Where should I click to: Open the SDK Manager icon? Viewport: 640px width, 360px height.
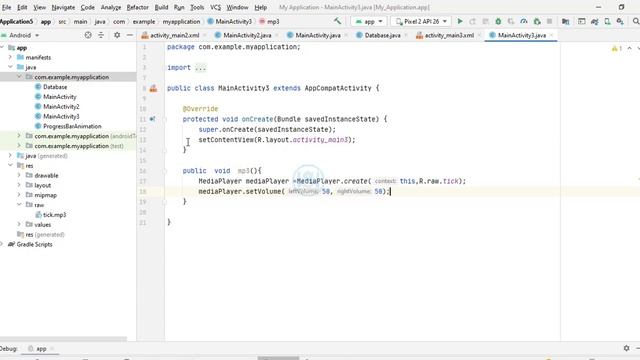[x=620, y=21]
